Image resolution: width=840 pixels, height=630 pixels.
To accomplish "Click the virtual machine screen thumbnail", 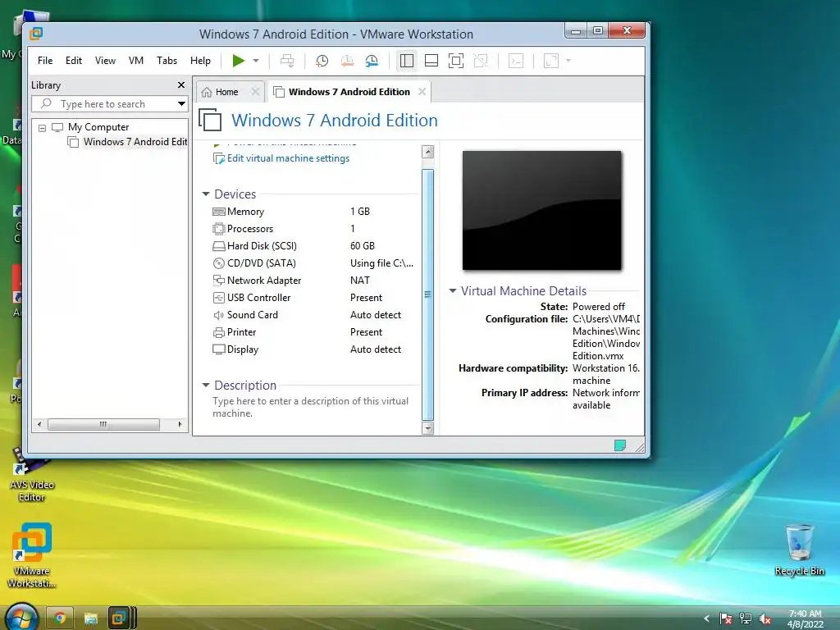I will [541, 210].
